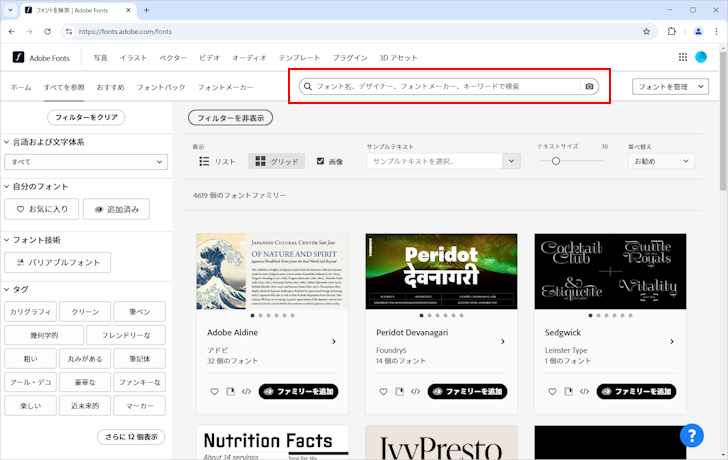This screenshot has width=728, height=460.
Task: Click the Adobe Fonts logo
Action: 45,58
